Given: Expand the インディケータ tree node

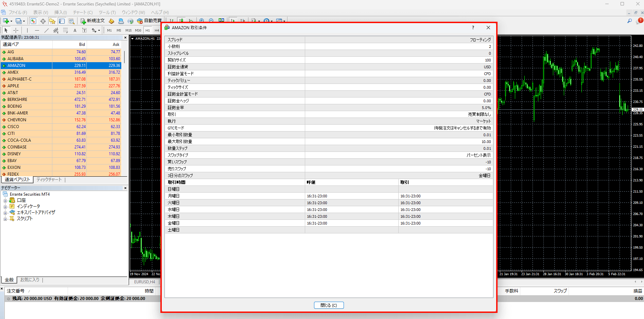Looking at the screenshot, I should pos(5,207).
